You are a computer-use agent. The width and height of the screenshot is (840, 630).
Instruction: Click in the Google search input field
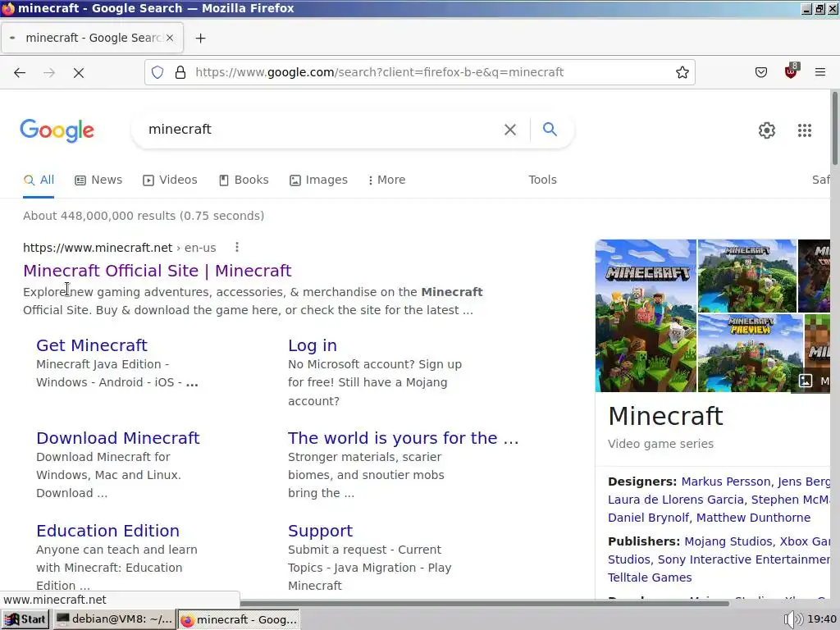tap(322, 129)
